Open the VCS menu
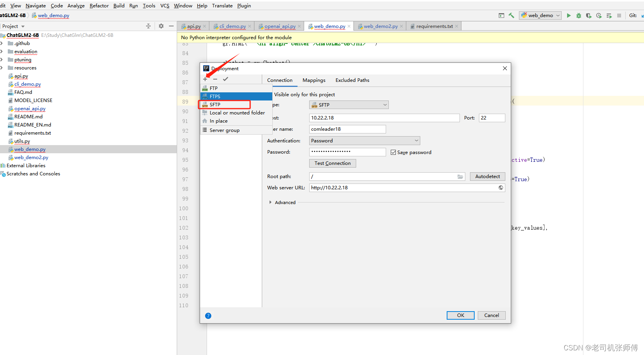Viewport: 644px width, 355px height. [x=165, y=6]
